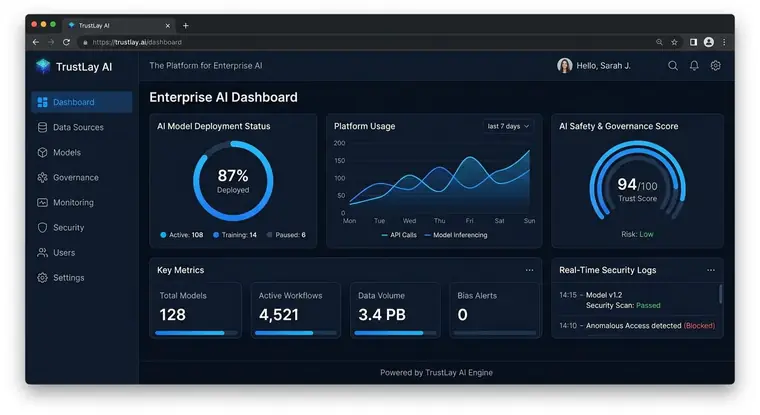Navigate to Governance page
Screen dimensions: 760x415
pyautogui.click(x=81, y=177)
